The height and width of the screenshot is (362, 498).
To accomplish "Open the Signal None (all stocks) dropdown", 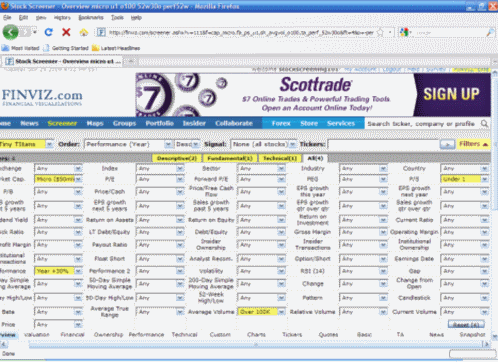I will pos(263,144).
